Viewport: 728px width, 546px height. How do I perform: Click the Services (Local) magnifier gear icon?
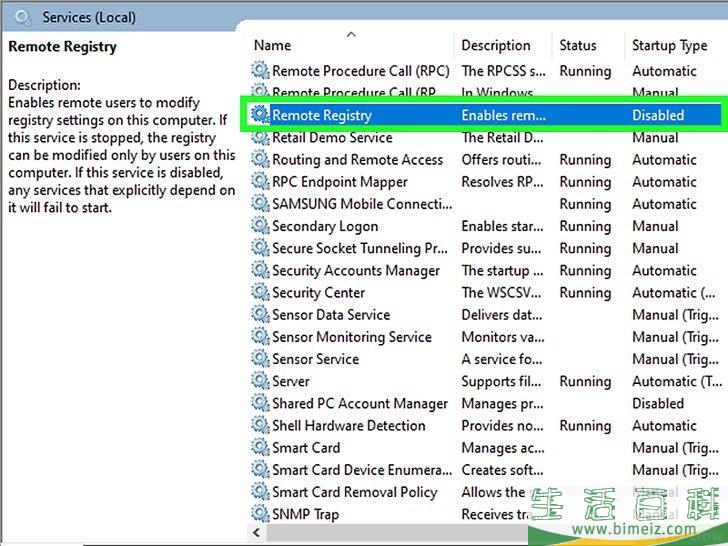[x=22, y=17]
